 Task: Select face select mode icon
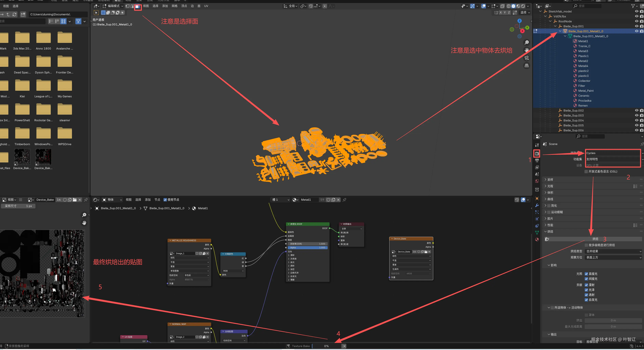click(138, 6)
